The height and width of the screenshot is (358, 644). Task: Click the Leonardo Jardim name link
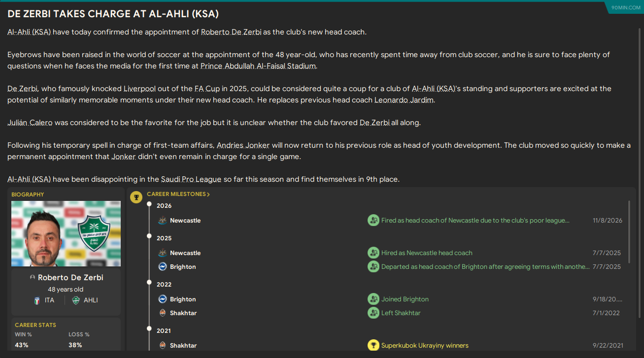click(x=404, y=100)
